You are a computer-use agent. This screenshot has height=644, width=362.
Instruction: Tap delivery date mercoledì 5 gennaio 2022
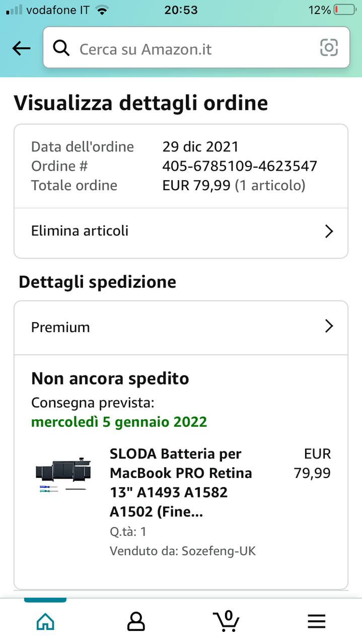click(119, 422)
